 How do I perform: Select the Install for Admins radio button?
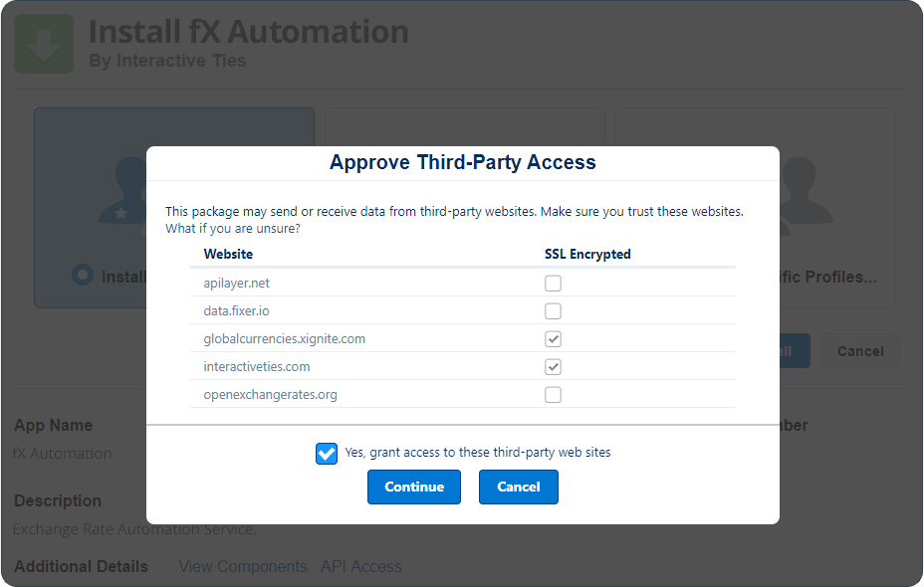pos(83,275)
